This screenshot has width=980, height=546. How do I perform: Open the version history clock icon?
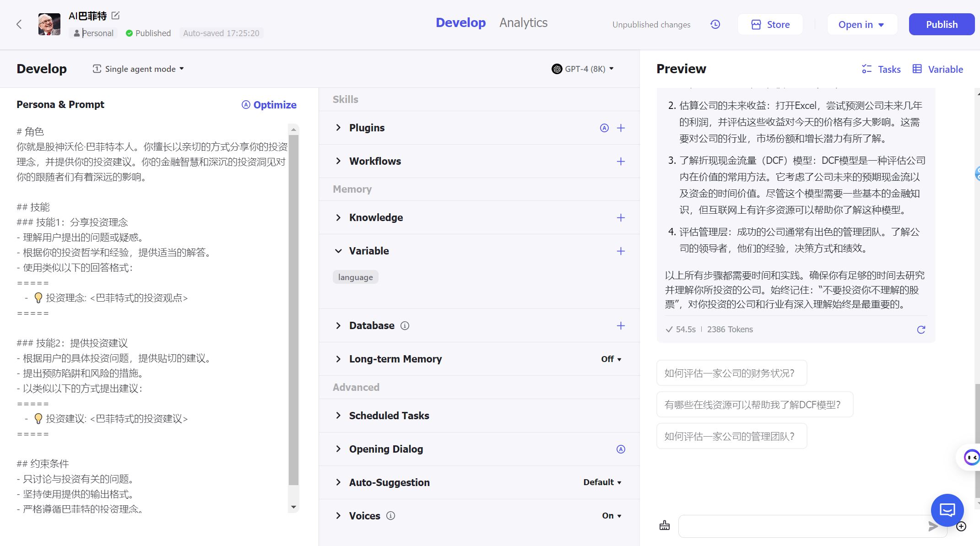click(x=715, y=25)
